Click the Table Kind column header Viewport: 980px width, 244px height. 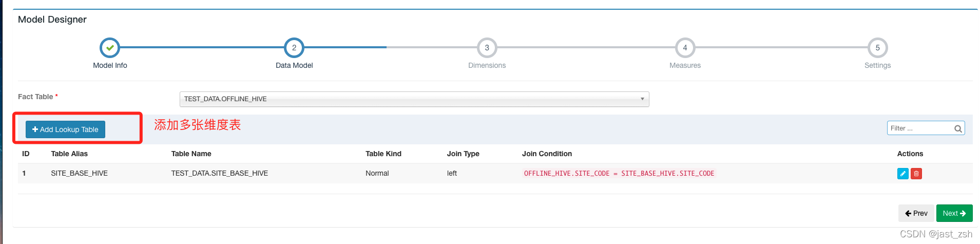pos(383,154)
